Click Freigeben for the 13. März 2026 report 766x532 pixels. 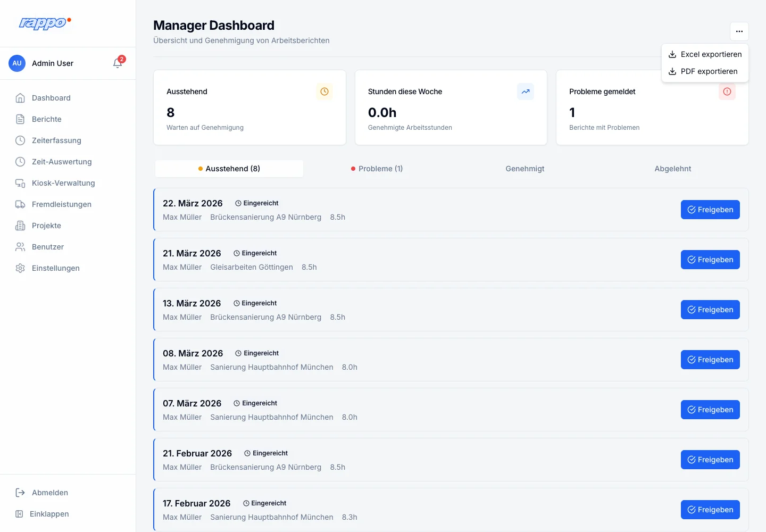[710, 310]
